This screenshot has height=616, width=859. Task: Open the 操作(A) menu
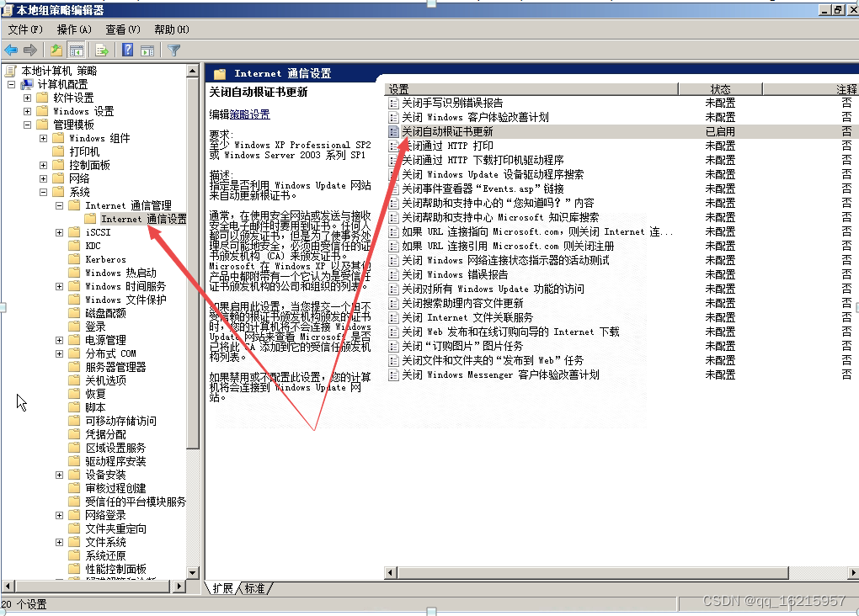(74, 29)
